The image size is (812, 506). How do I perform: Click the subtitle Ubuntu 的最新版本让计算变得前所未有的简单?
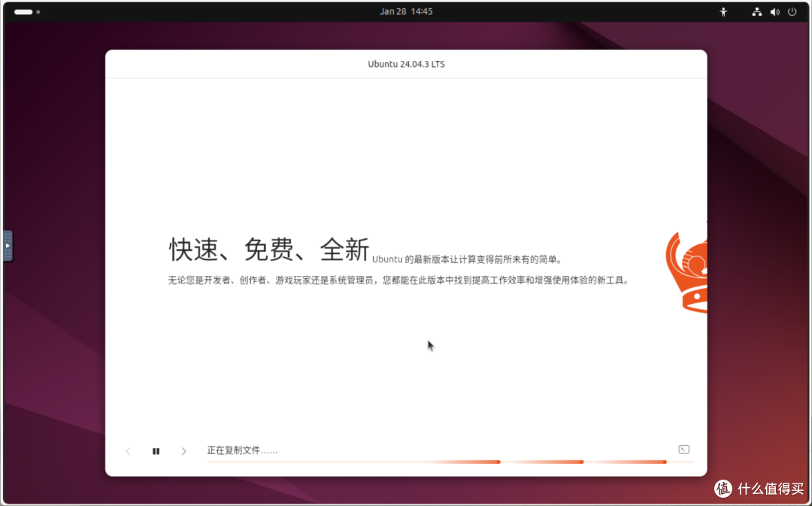pyautogui.click(x=467, y=259)
